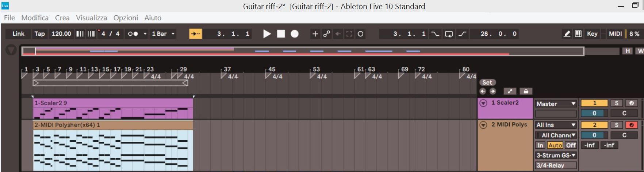
Task: Jump to previous locator arrow
Action: pos(483,91)
